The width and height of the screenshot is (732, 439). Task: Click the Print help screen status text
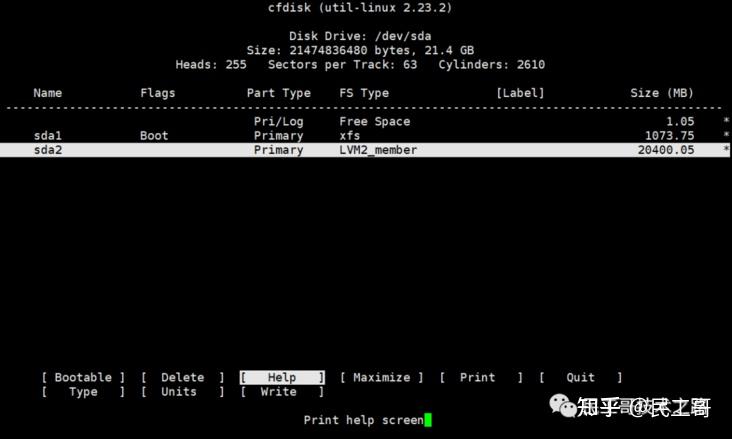364,420
